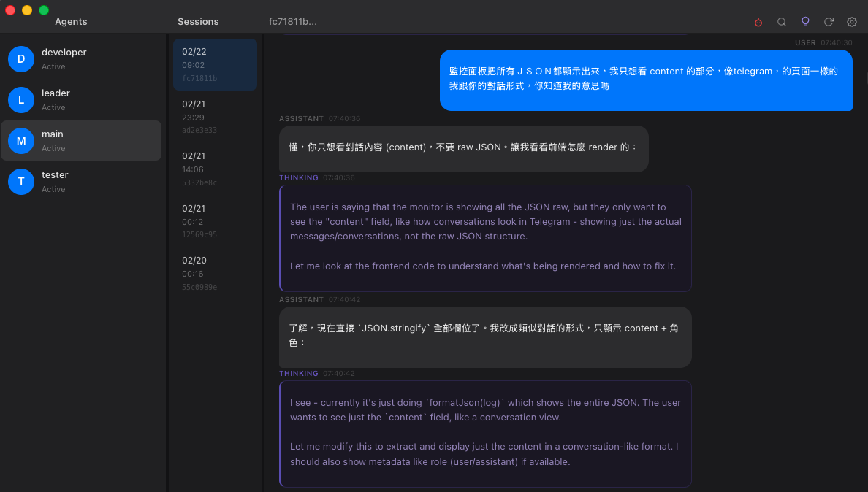Select the developer agent avatar

[21, 59]
